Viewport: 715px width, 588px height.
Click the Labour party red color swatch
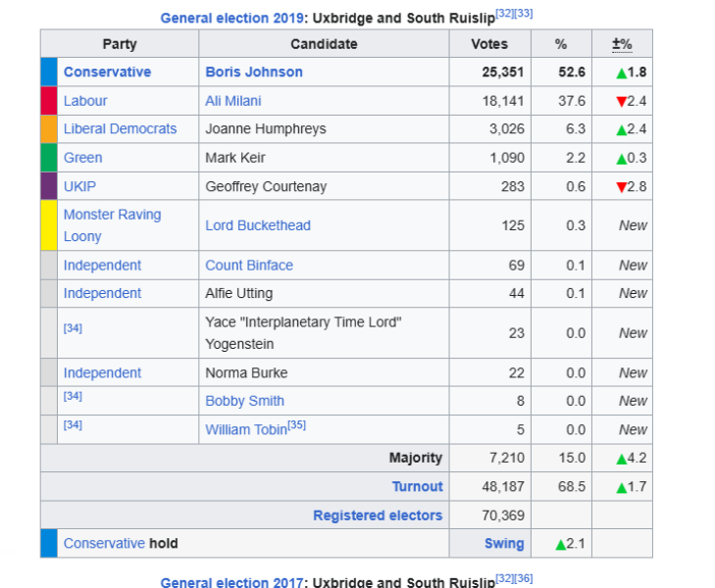[x=49, y=101]
